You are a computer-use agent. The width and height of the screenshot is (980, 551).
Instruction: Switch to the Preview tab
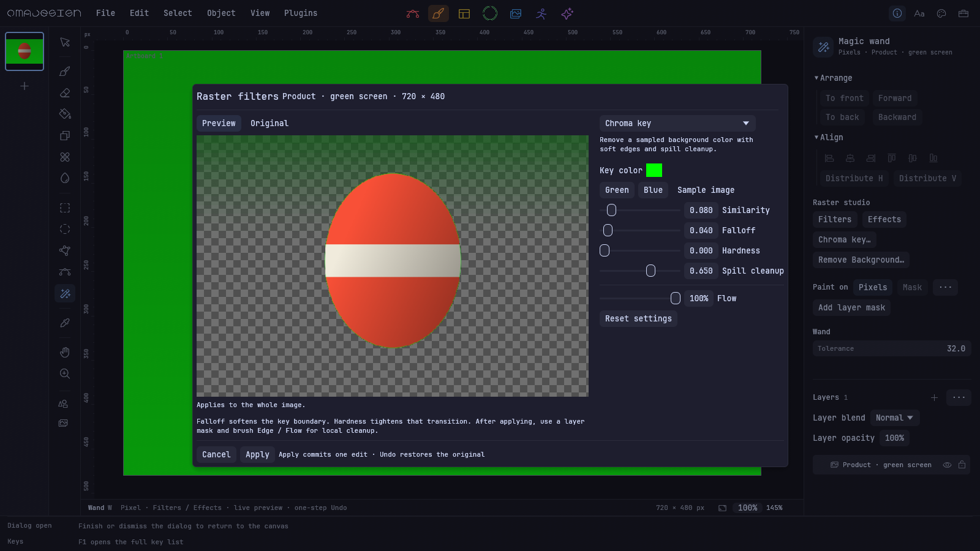click(x=219, y=123)
